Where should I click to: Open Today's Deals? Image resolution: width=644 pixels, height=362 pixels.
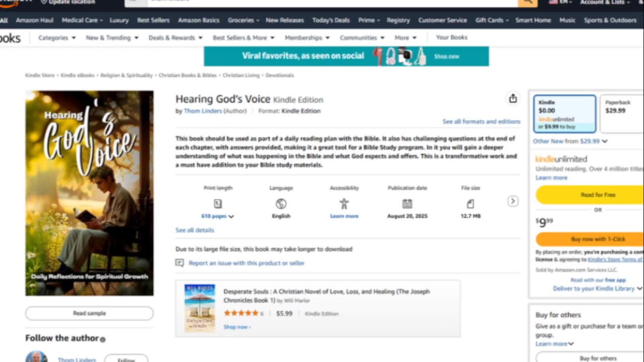(x=331, y=20)
